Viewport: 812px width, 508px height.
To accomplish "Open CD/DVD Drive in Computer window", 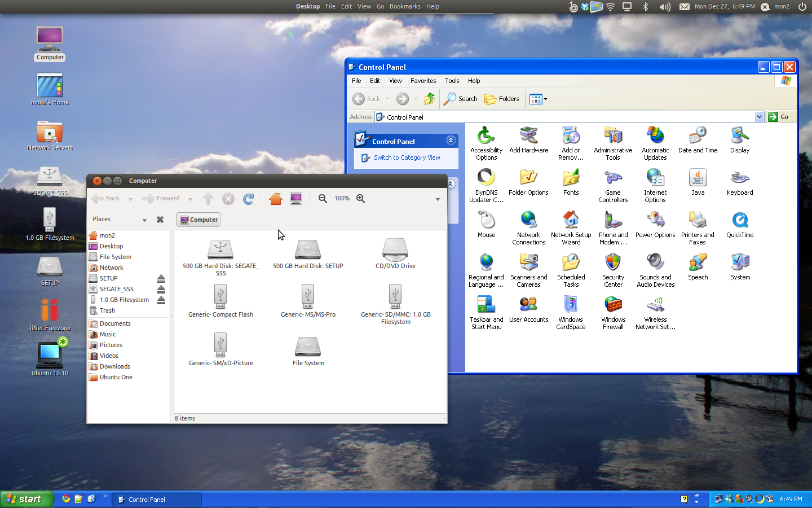I will point(395,253).
